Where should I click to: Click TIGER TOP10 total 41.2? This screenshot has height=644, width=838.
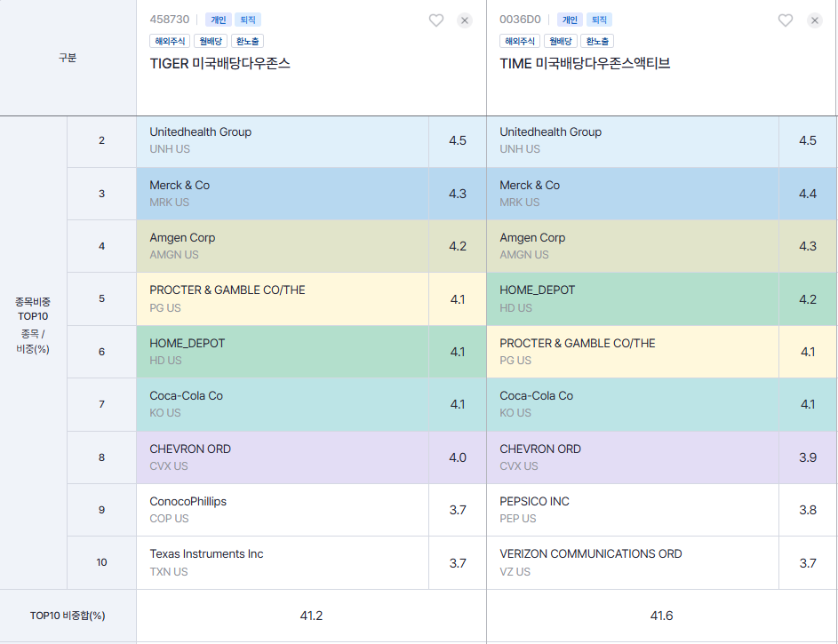pyautogui.click(x=311, y=616)
